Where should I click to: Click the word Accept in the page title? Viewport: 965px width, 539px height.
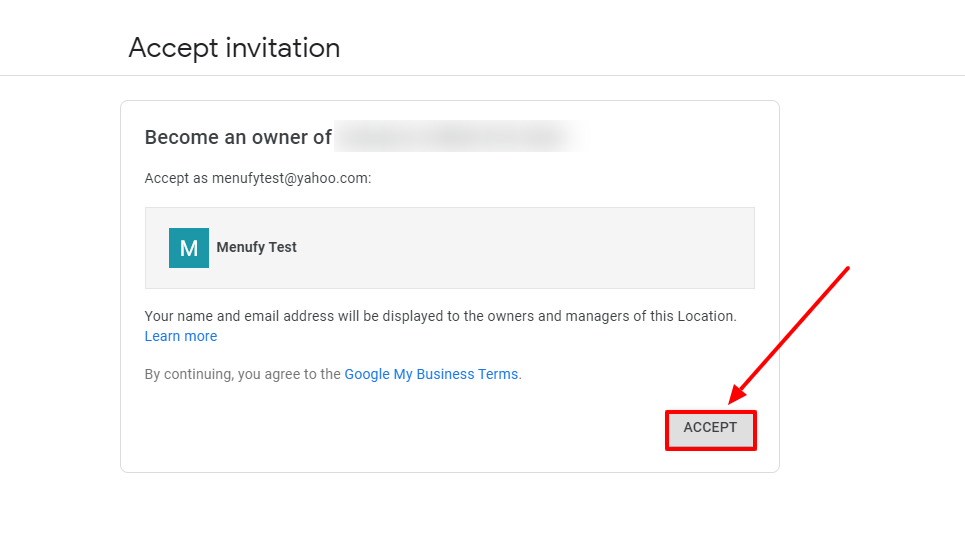click(x=174, y=49)
